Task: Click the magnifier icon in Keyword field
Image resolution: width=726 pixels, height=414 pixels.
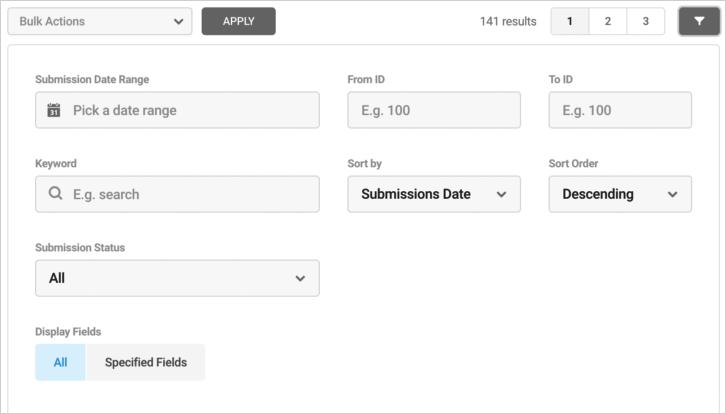Action: pyautogui.click(x=54, y=194)
